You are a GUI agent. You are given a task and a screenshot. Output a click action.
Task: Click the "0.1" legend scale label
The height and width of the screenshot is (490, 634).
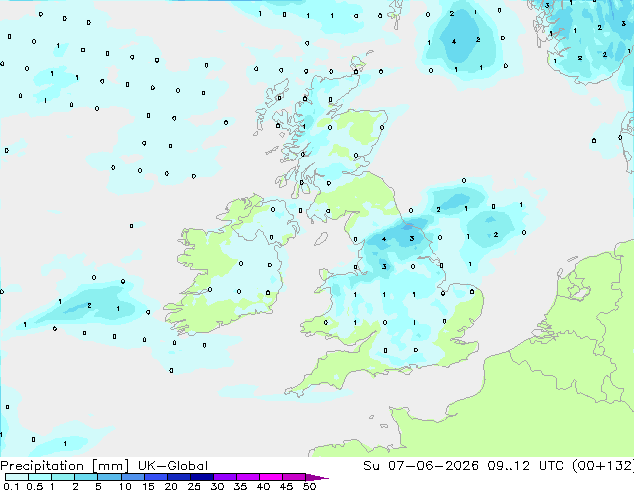[x=11, y=486]
